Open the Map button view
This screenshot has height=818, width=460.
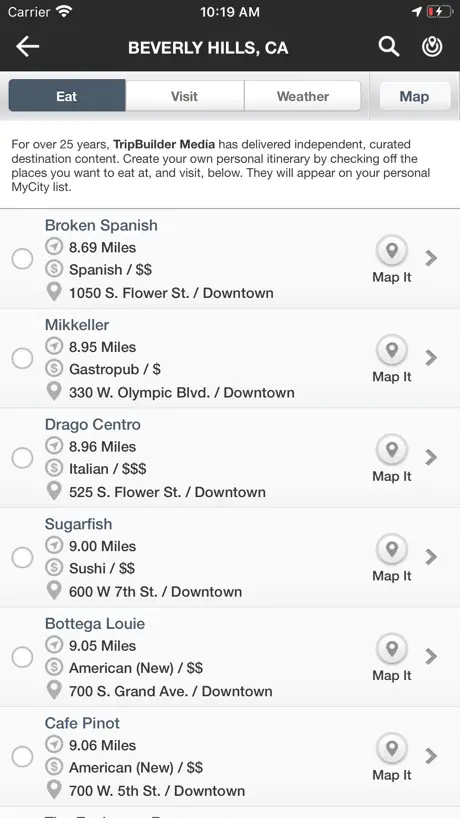tap(415, 96)
